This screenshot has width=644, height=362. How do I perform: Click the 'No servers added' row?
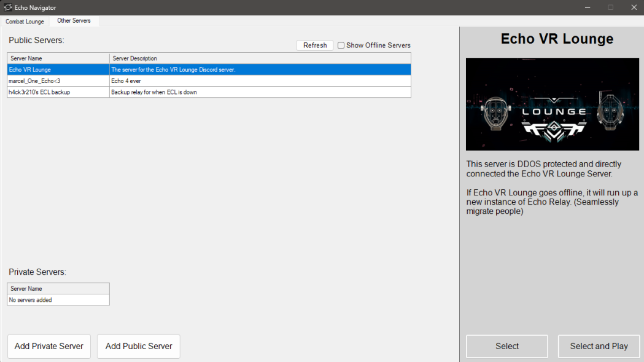tap(58, 300)
